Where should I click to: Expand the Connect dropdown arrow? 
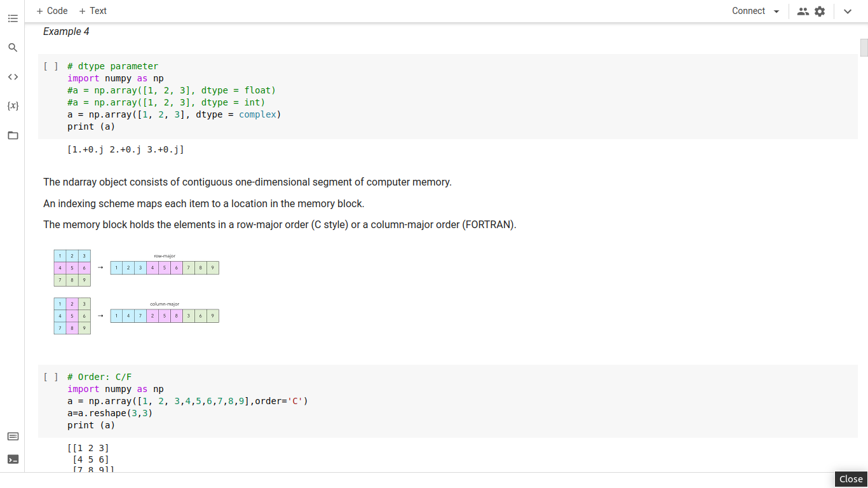coord(776,11)
